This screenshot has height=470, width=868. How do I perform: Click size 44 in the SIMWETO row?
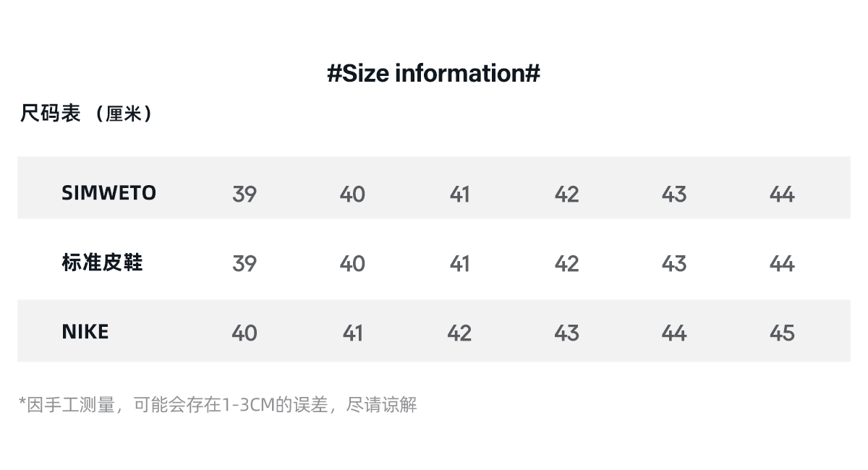tap(781, 194)
